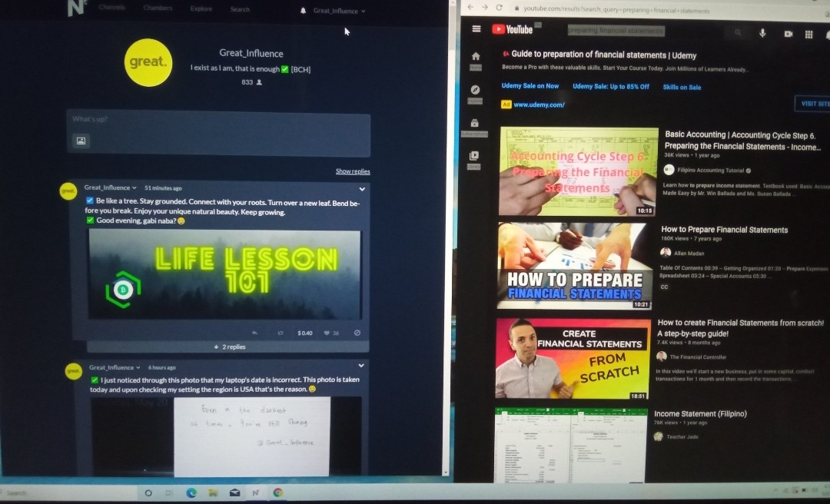Viewport: 830px width, 504px height.
Task: Click browser forward arrow
Action: (484, 7)
